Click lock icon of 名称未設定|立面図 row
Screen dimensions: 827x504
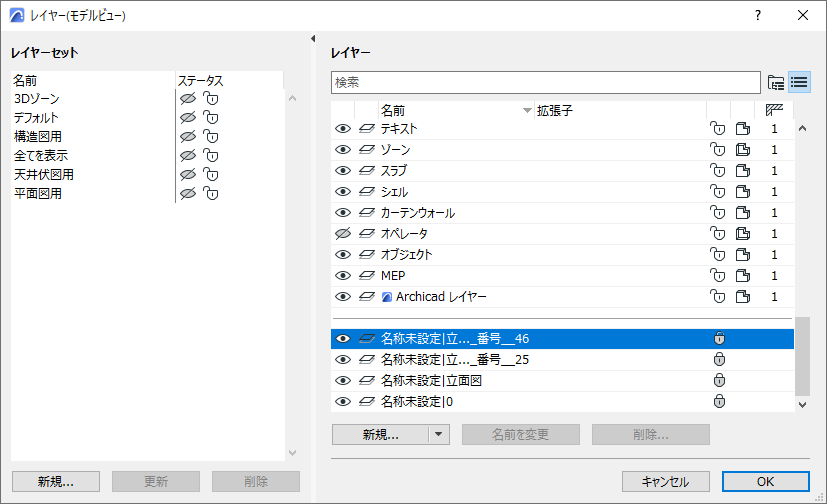[x=719, y=381]
